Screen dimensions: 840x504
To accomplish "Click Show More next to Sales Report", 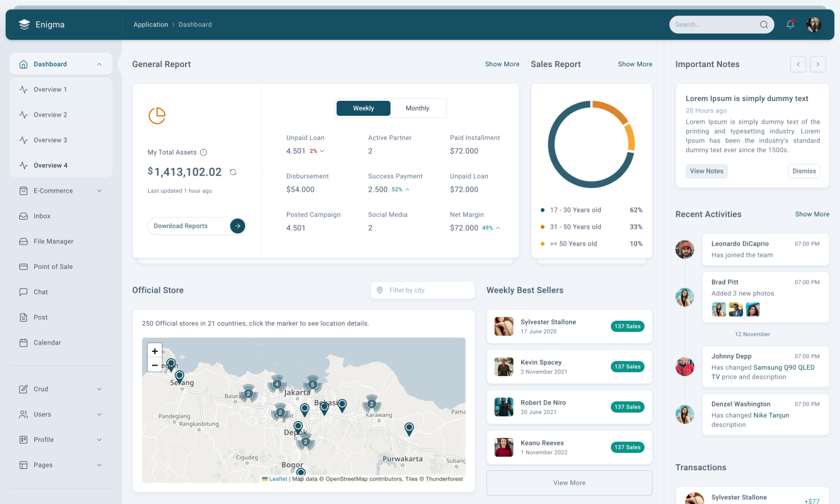I will [635, 64].
